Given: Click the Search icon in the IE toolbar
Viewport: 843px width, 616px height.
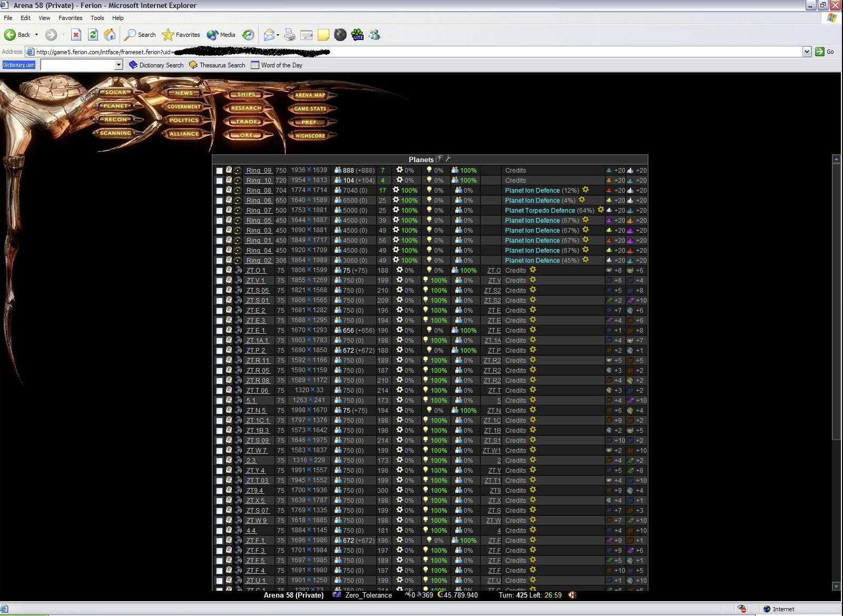Looking at the screenshot, I should point(139,35).
